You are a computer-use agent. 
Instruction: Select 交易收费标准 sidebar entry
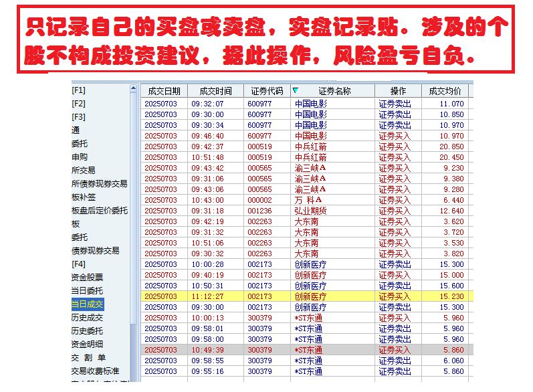tap(95, 371)
